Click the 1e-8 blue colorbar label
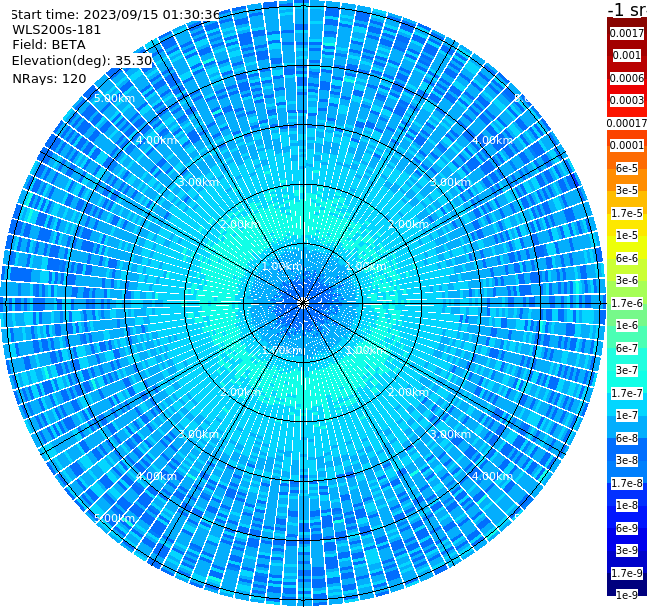 [x=626, y=505]
